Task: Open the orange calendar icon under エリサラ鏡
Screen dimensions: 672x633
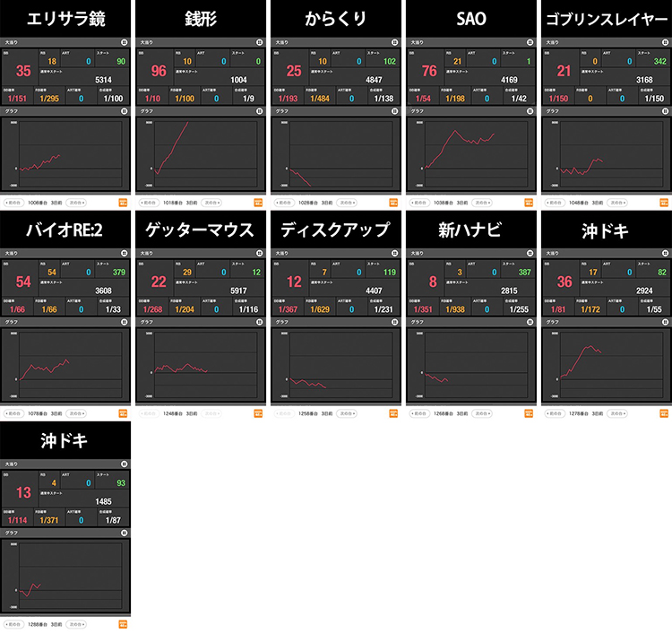Action: [123, 203]
